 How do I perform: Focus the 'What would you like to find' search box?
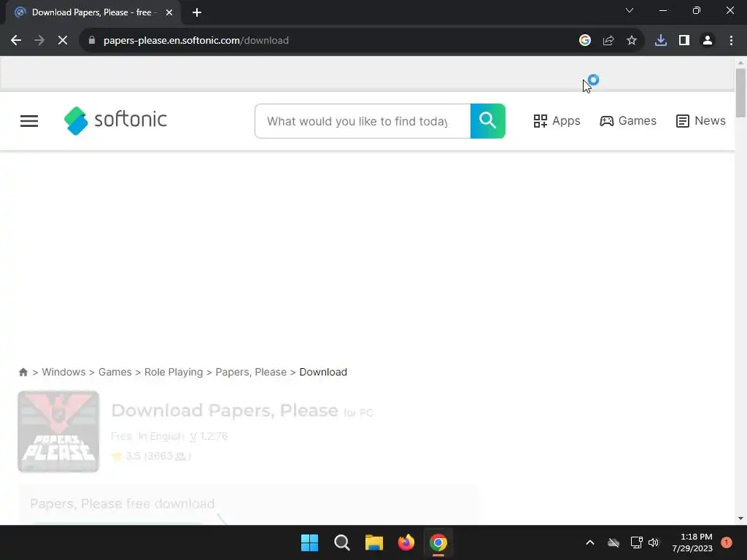click(x=363, y=121)
